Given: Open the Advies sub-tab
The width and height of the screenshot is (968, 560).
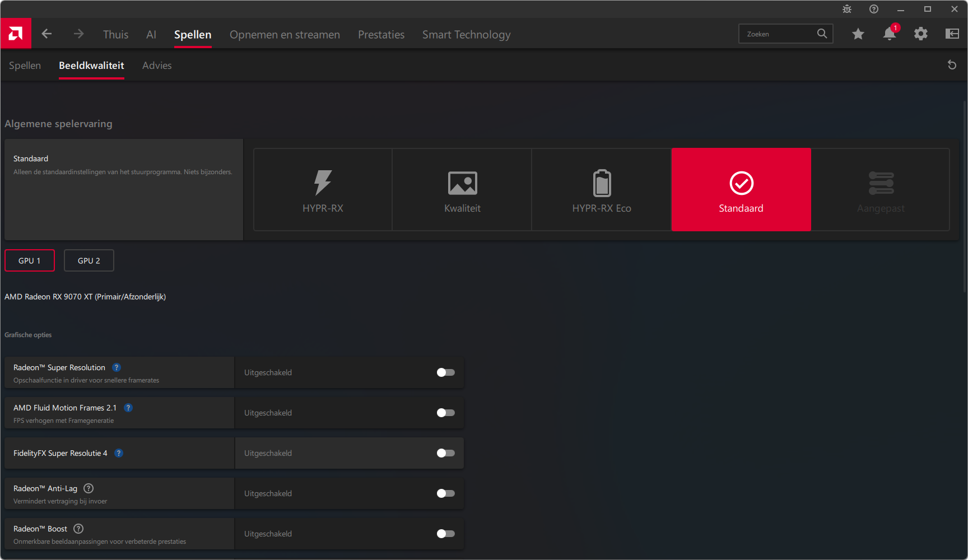Looking at the screenshot, I should click(x=157, y=66).
